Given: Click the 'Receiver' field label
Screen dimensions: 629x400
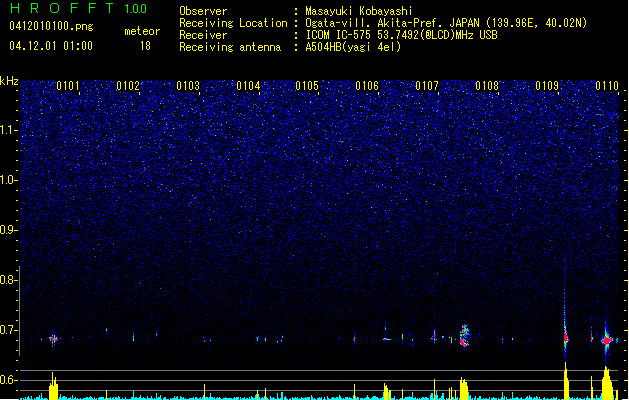Looking at the screenshot, I should (x=203, y=35).
